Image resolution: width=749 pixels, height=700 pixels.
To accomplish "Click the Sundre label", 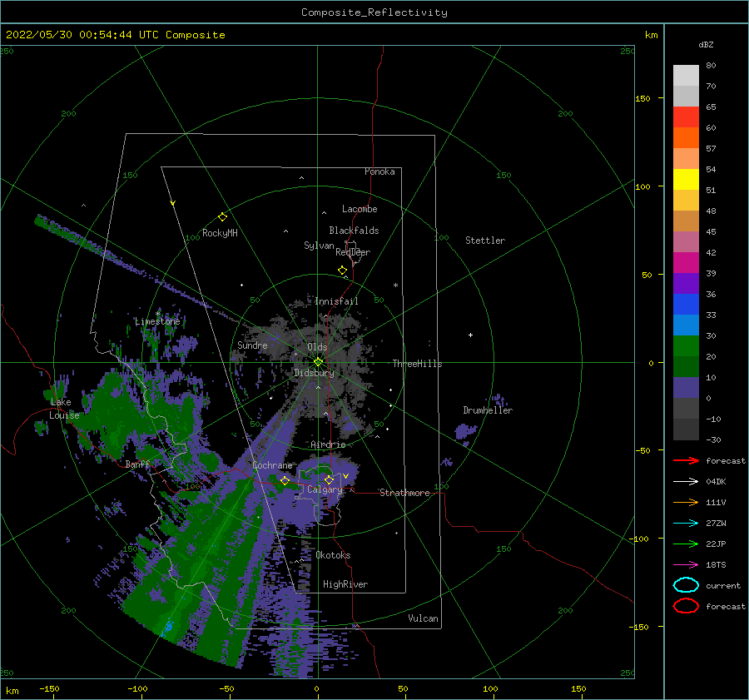I will tap(252, 345).
